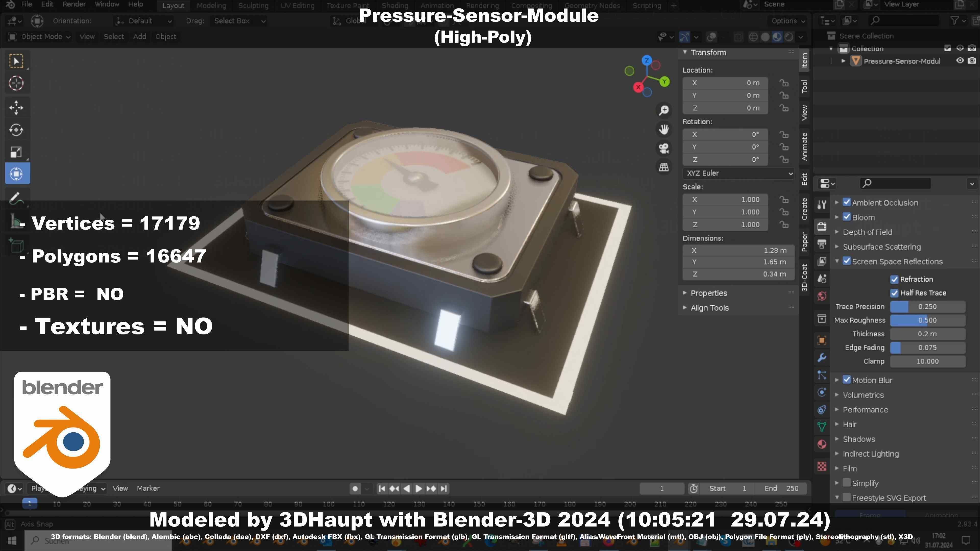Screen dimensions: 980x551
Task: Open the Output properties printer icon
Action: click(x=822, y=244)
